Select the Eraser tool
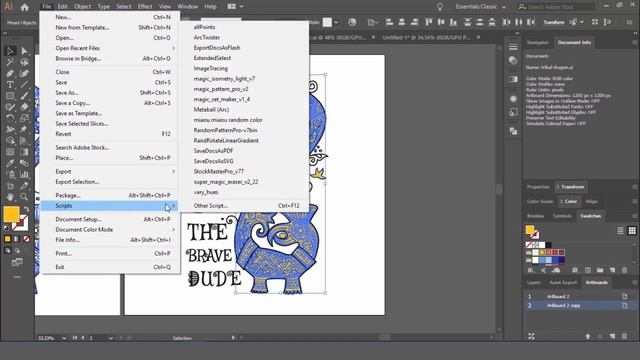 pyautogui.click(x=24, y=107)
